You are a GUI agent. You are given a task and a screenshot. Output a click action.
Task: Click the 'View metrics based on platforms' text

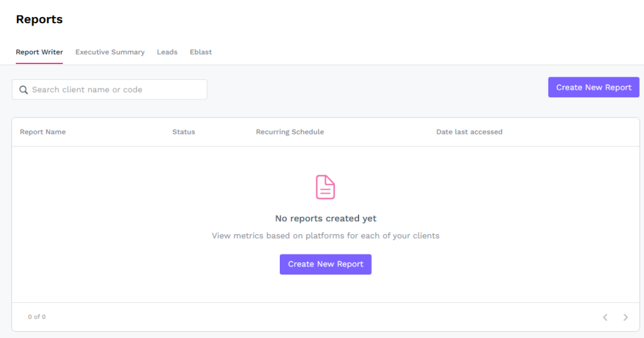[325, 236]
